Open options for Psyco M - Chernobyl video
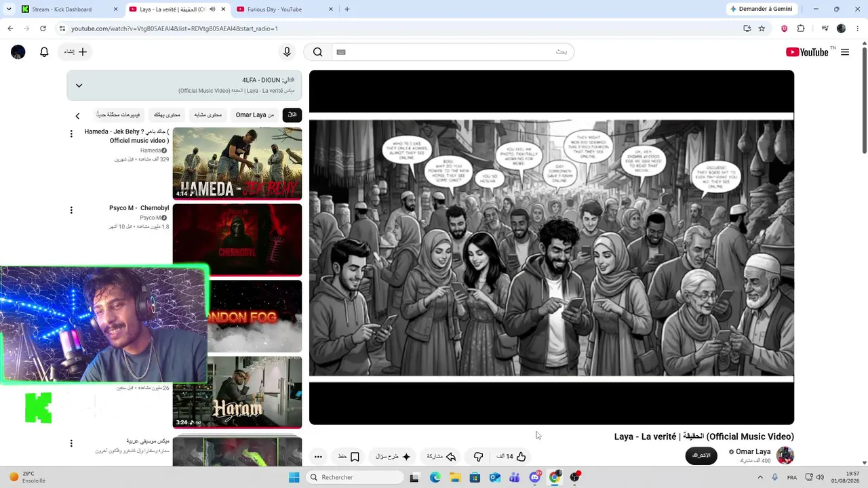 tap(71, 211)
